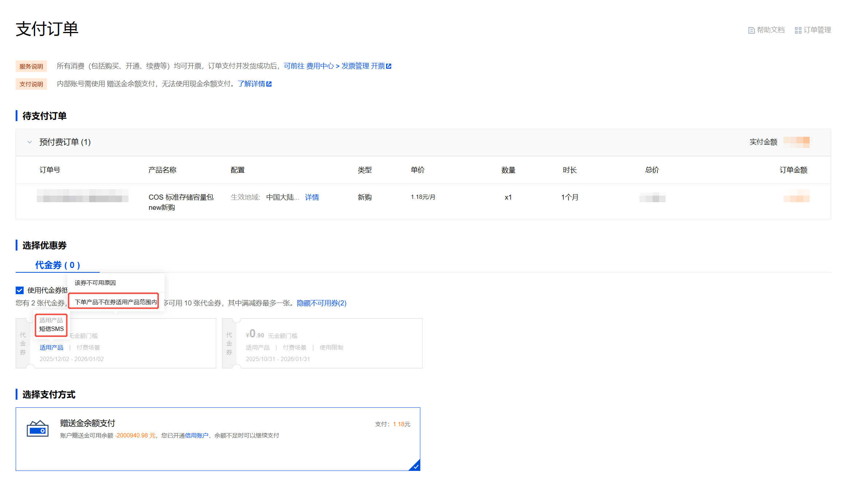849x504 pixels.
Task: Click 付费场景 on the first voucher
Action: tap(88, 348)
